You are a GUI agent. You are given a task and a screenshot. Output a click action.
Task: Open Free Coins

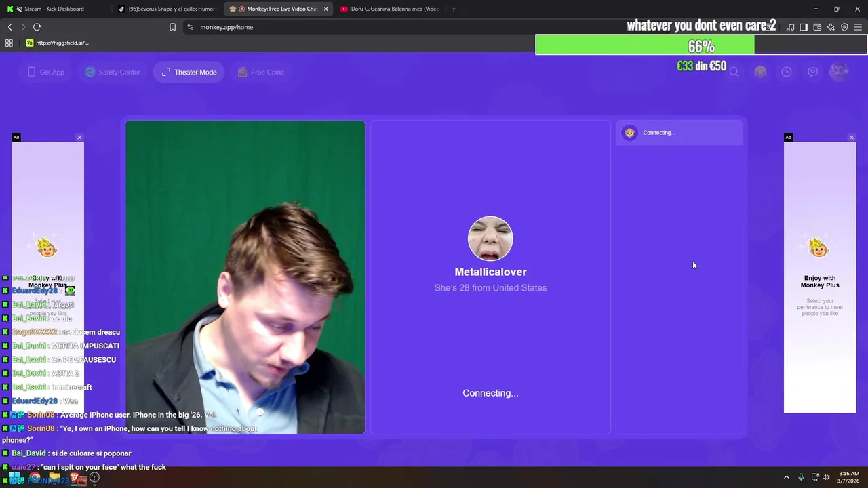tap(261, 72)
